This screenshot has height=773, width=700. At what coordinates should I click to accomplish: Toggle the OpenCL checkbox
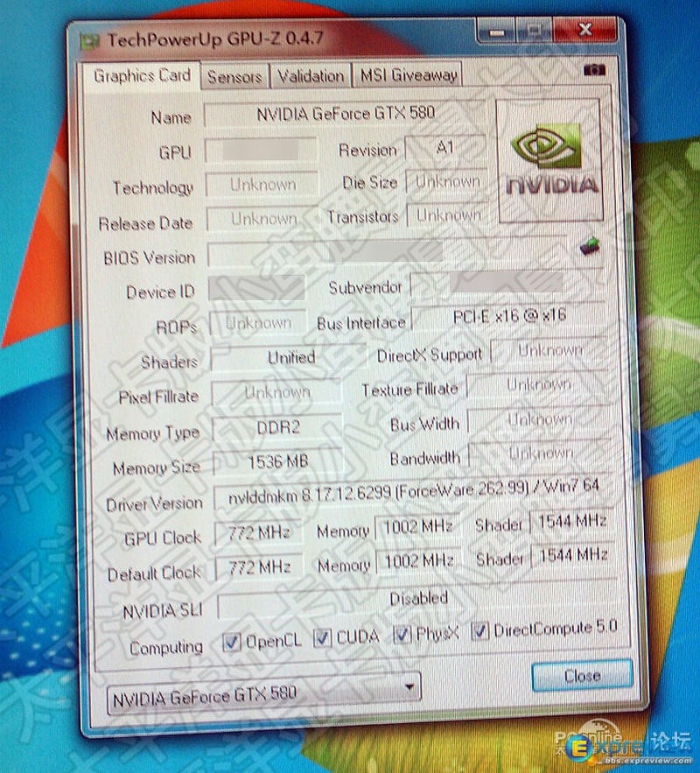tap(232, 642)
